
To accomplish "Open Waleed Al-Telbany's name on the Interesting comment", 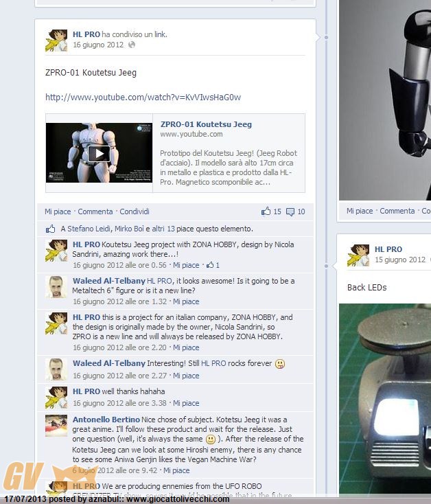I will point(109,363).
